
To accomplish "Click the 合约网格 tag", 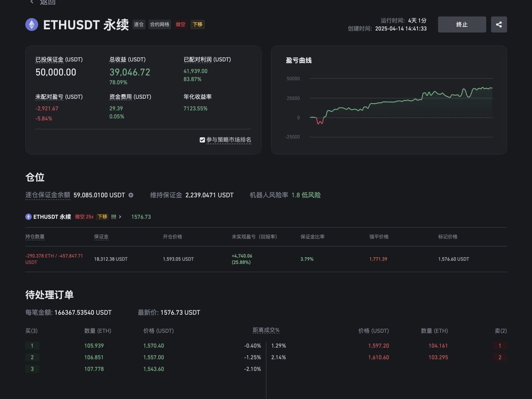I will click(x=160, y=24).
